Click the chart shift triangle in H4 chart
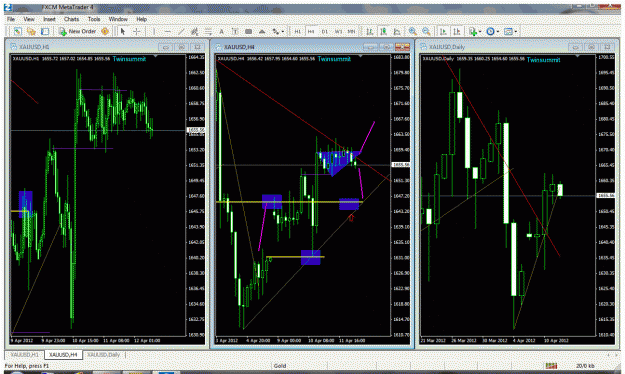The height and width of the screenshot is (374, 625). [x=360, y=57]
